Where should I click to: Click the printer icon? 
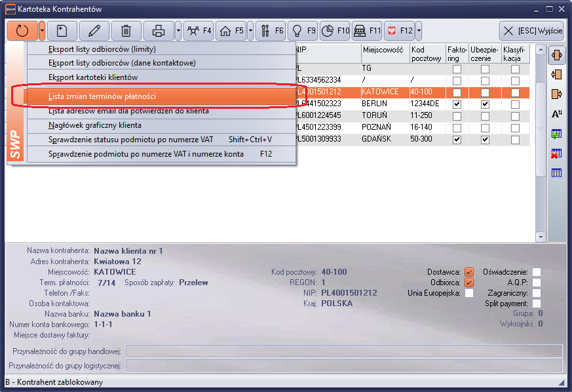pos(159,30)
